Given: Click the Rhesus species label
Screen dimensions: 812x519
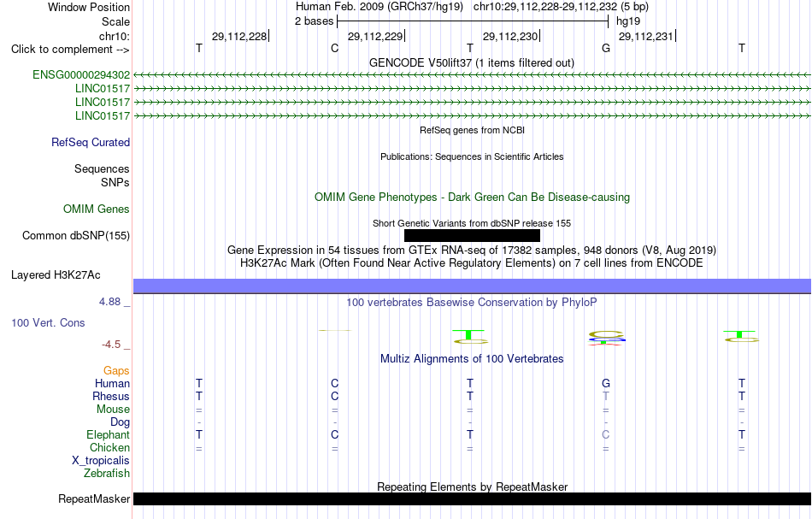Looking at the screenshot, I should pyautogui.click(x=111, y=396).
